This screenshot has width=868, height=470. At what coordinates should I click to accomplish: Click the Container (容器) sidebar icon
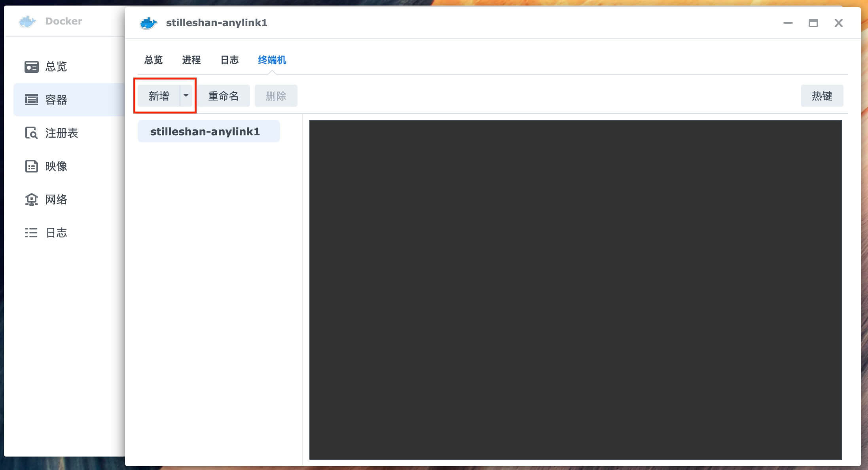point(31,100)
